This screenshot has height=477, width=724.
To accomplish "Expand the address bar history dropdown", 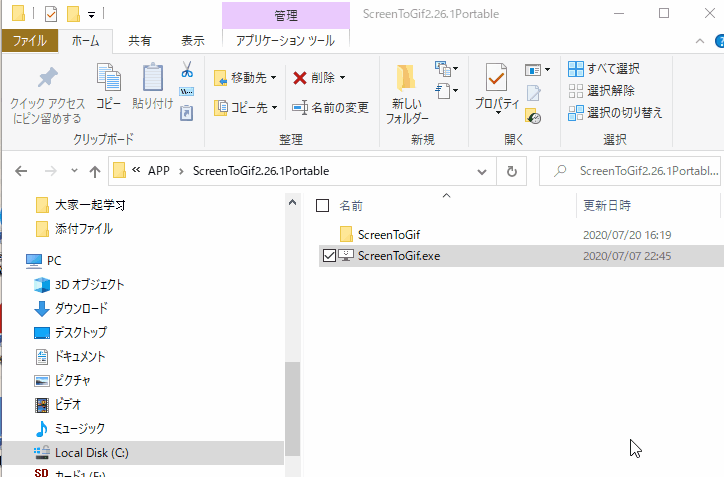I will coord(482,172).
